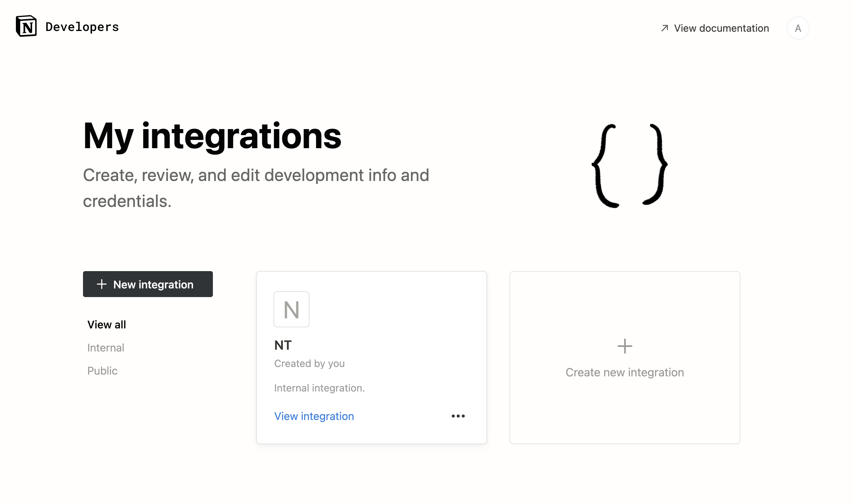
Task: Open the three-dots menu on NT card
Action: [x=458, y=416]
